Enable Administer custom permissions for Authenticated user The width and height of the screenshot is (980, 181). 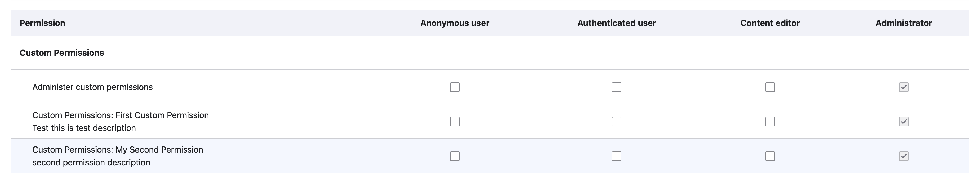point(616,87)
